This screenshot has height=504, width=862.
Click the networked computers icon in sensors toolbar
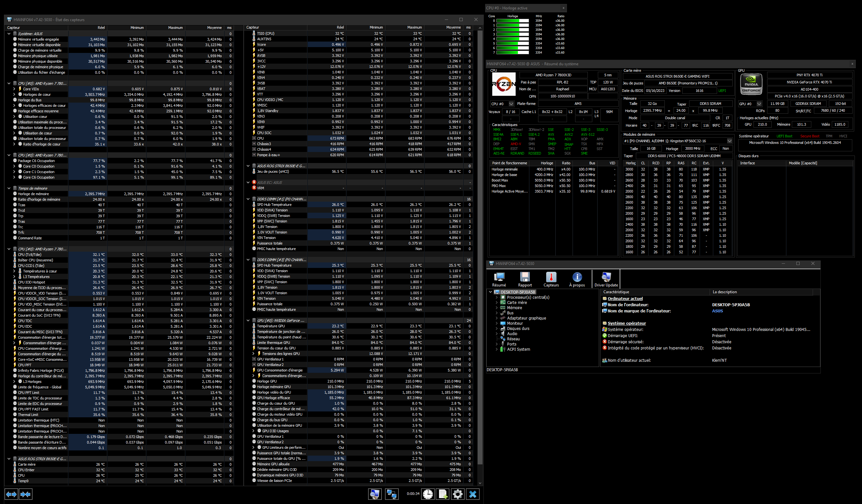coord(391,494)
